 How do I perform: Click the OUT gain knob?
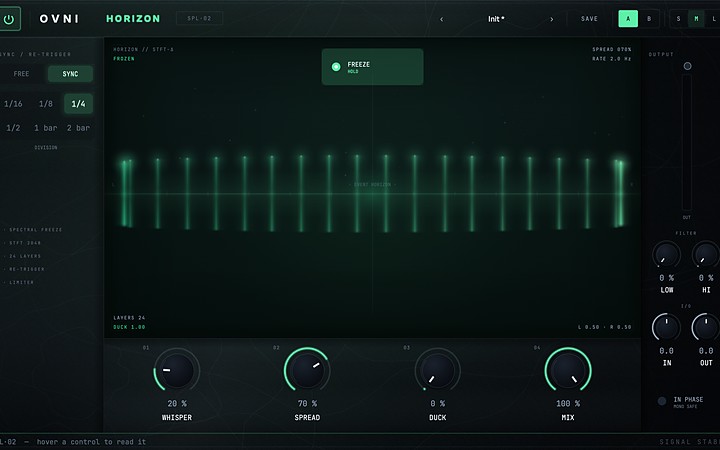pyautogui.click(x=706, y=327)
